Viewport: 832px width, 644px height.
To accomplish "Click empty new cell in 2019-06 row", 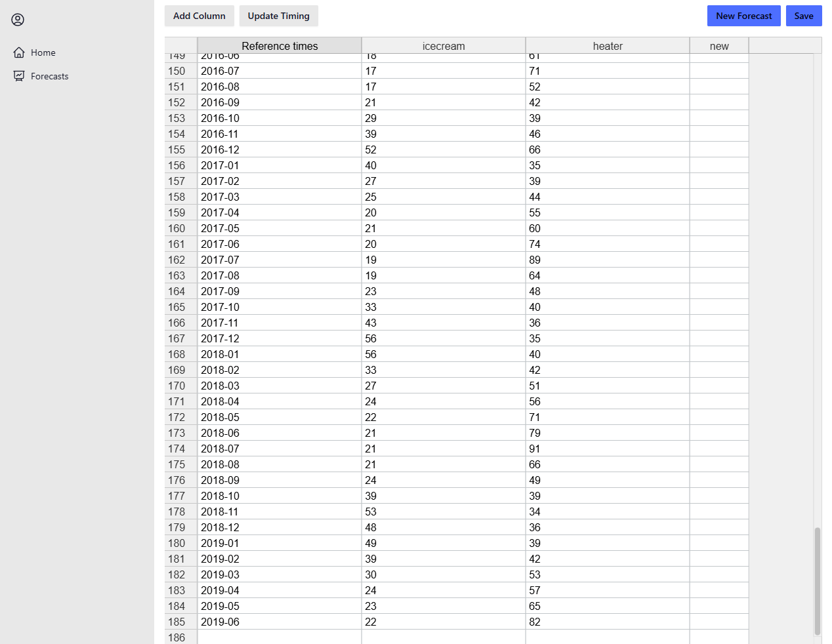I will point(719,622).
